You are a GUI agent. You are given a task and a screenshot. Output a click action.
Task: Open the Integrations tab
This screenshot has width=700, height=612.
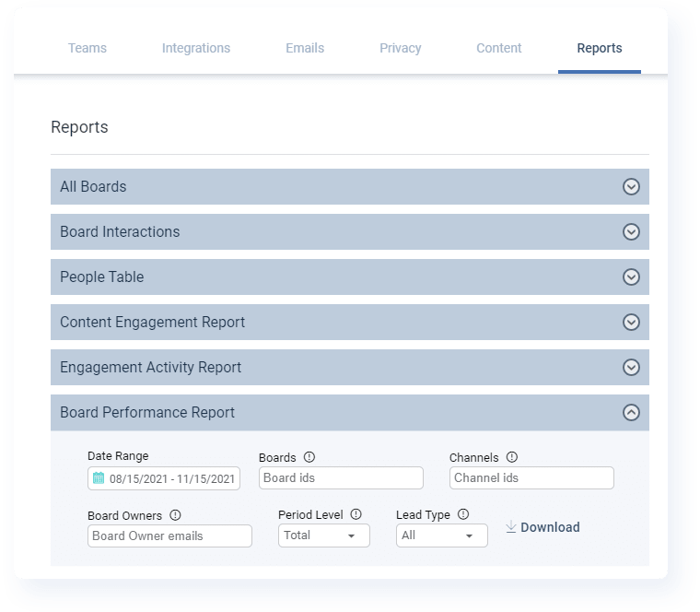tap(196, 48)
